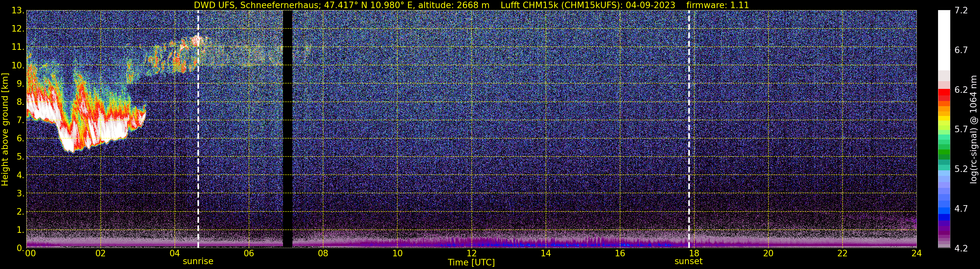Select the 'Height above ground [km]' axis label
This screenshot has width=980, height=269.
click(x=5, y=130)
